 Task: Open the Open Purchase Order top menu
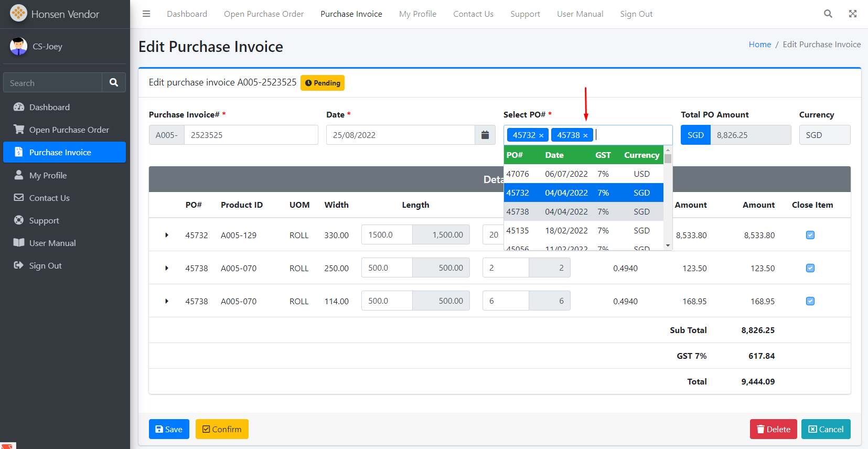tap(264, 14)
